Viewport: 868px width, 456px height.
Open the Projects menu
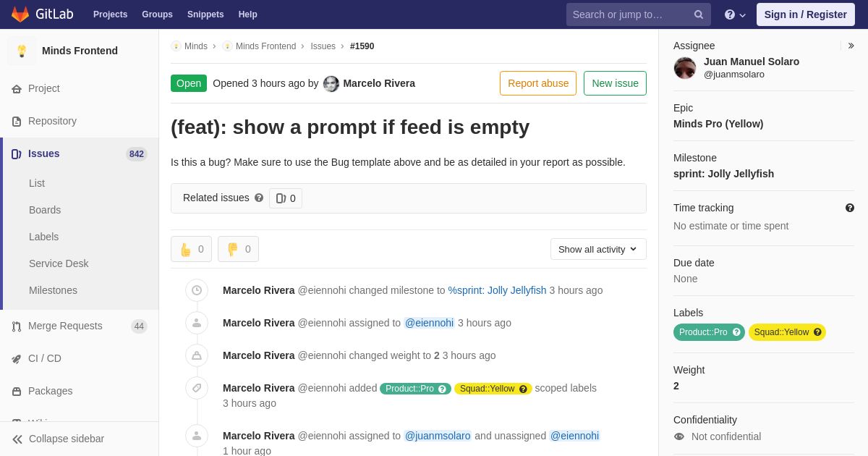[110, 14]
